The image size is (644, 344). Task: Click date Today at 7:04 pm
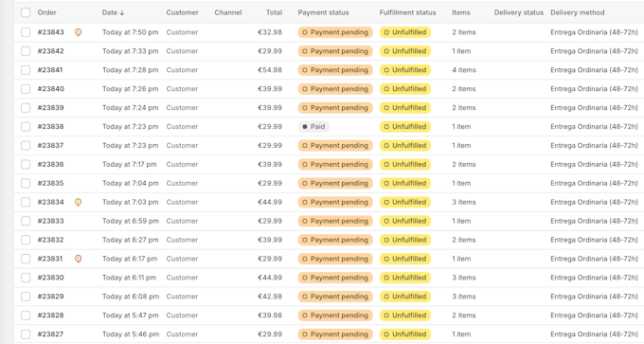130,183
